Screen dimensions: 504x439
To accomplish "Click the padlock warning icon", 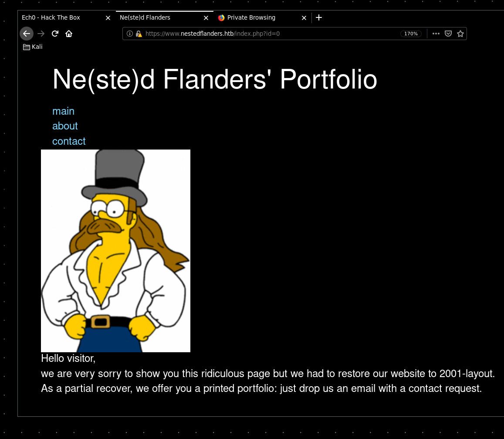I will tap(139, 34).
